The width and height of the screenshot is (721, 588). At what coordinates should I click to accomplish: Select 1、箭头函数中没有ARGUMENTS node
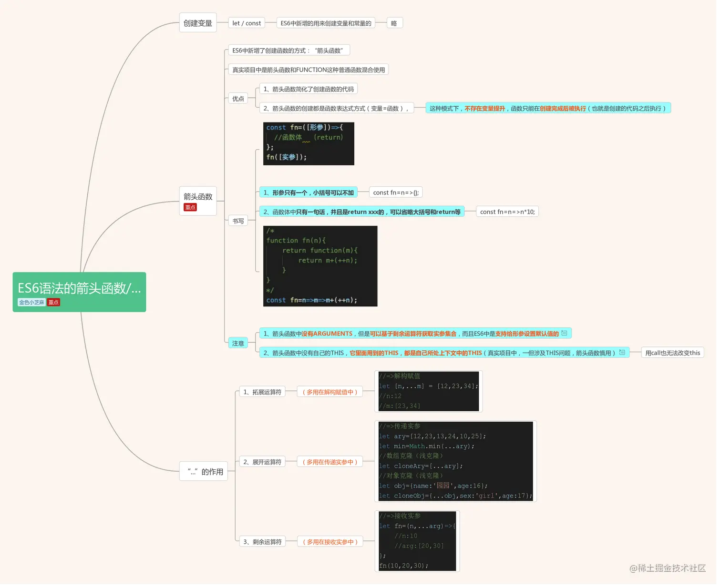click(415, 334)
